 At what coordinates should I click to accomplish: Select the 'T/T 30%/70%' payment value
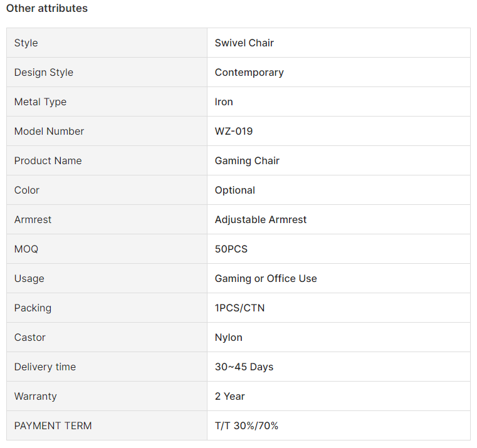coord(246,426)
